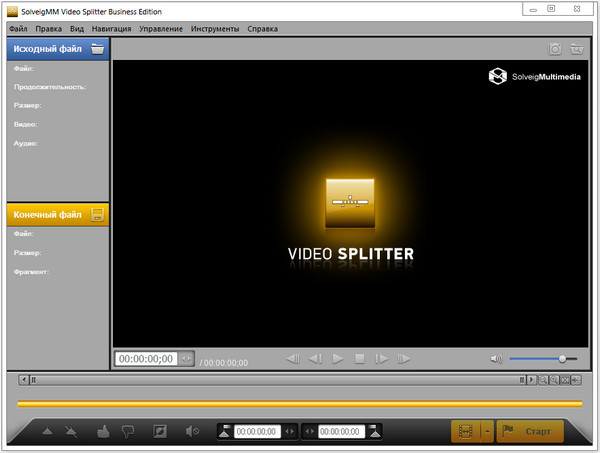Click the invert fragments icon
Viewport: 600px width, 453px height.
pyautogui.click(x=158, y=432)
